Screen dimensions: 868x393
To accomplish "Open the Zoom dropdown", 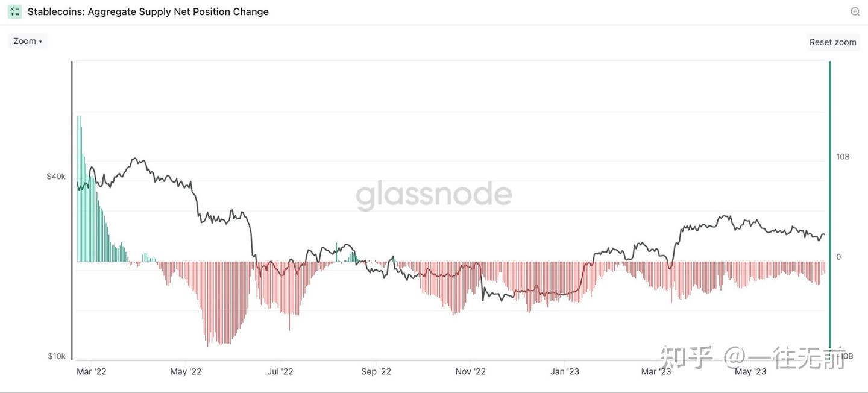I will click(x=28, y=42).
